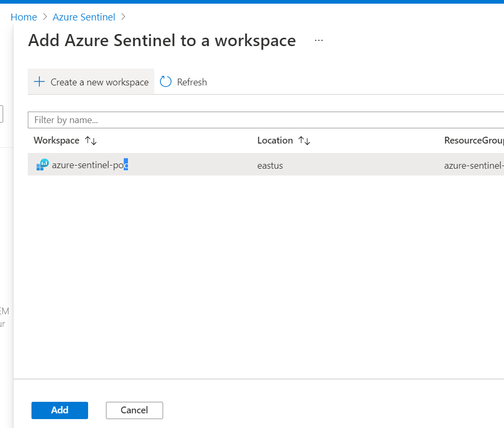The image size is (504, 428).
Task: Open the Azure Sentinel breadcrumb link
Action: pyautogui.click(x=84, y=17)
